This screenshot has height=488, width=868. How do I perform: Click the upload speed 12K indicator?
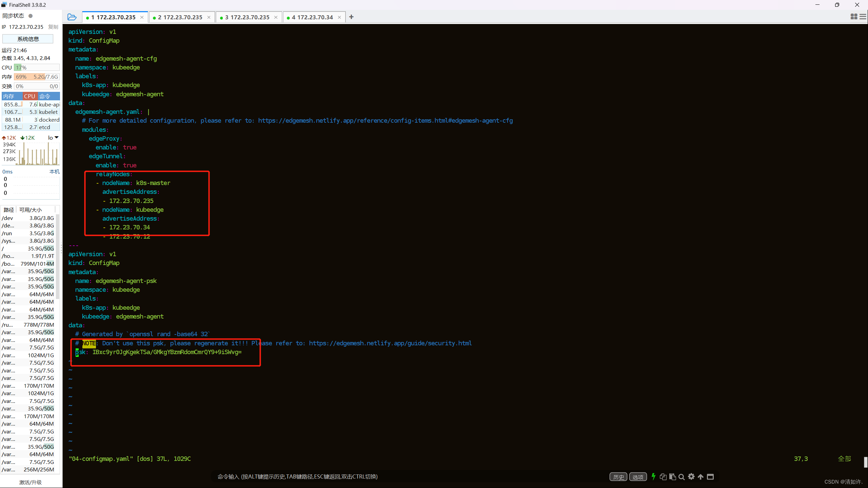pos(9,138)
